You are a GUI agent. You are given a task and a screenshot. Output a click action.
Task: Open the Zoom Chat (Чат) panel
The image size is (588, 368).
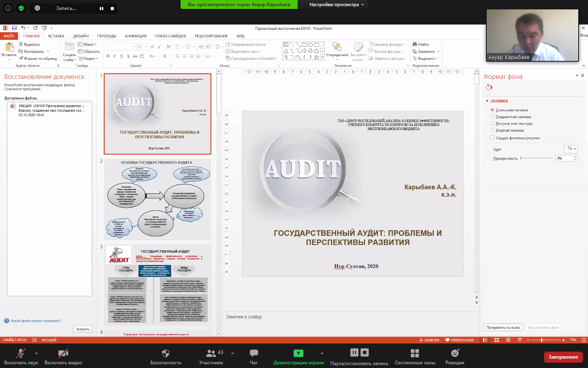(254, 357)
